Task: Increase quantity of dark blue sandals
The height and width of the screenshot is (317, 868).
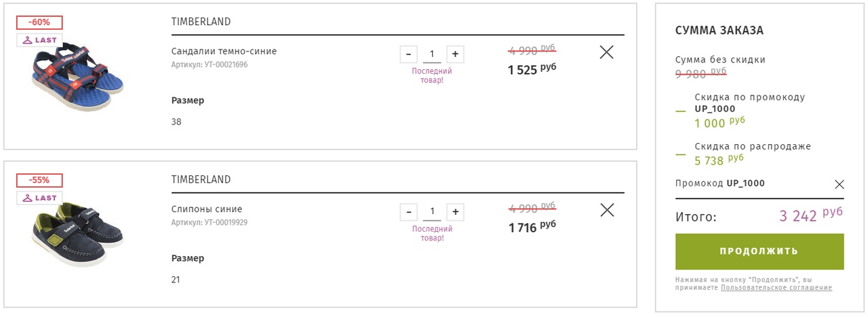Action: point(455,54)
